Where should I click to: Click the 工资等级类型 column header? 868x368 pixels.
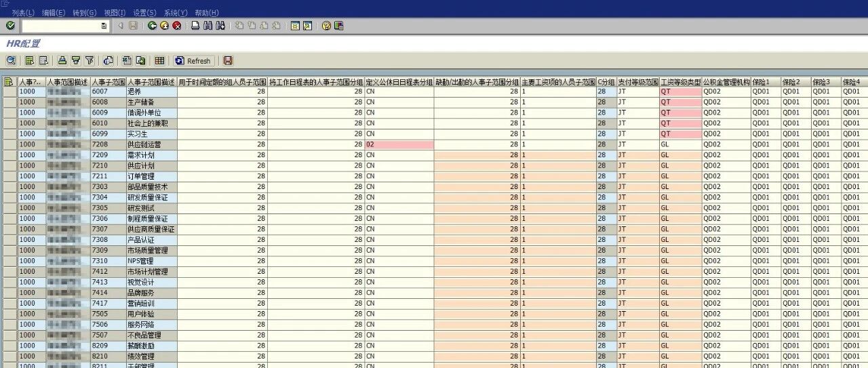(x=680, y=81)
